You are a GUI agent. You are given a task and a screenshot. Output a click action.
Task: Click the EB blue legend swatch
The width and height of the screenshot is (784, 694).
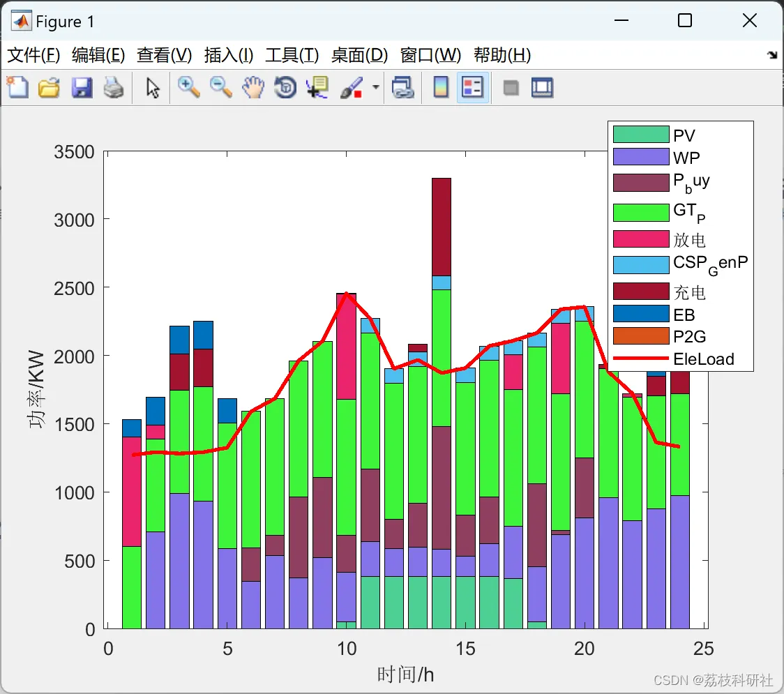[641, 314]
